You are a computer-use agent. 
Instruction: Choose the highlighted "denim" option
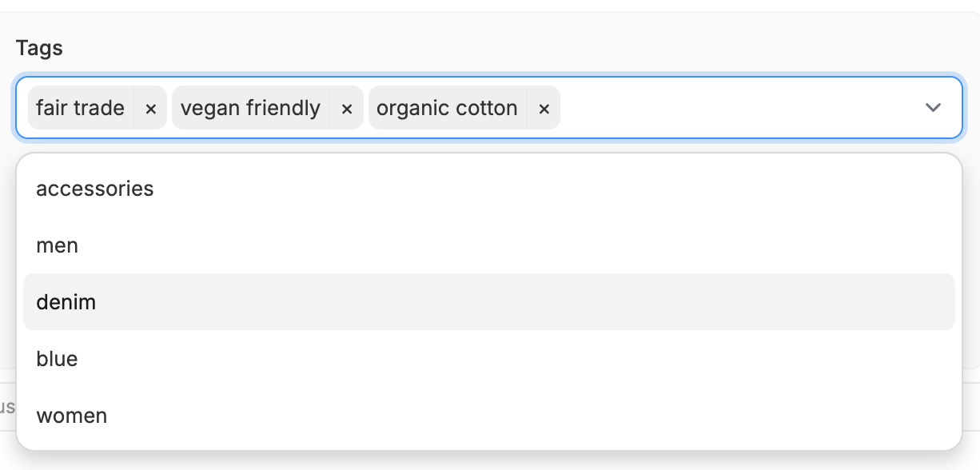tap(489, 302)
